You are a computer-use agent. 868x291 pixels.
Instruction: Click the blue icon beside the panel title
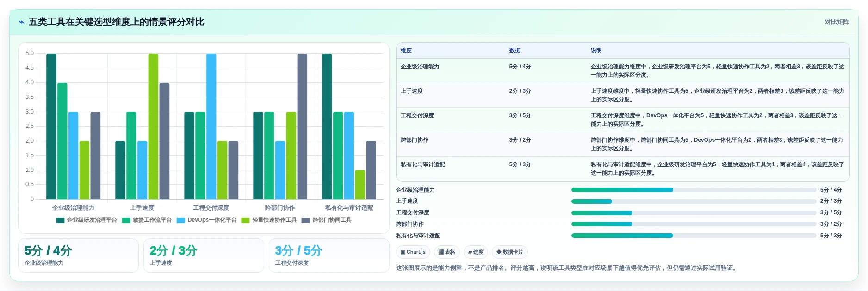point(21,22)
